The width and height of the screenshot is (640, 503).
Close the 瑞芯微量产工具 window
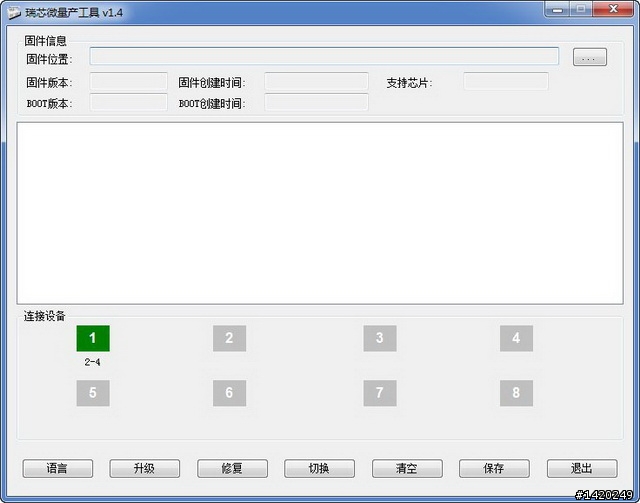coord(613,9)
